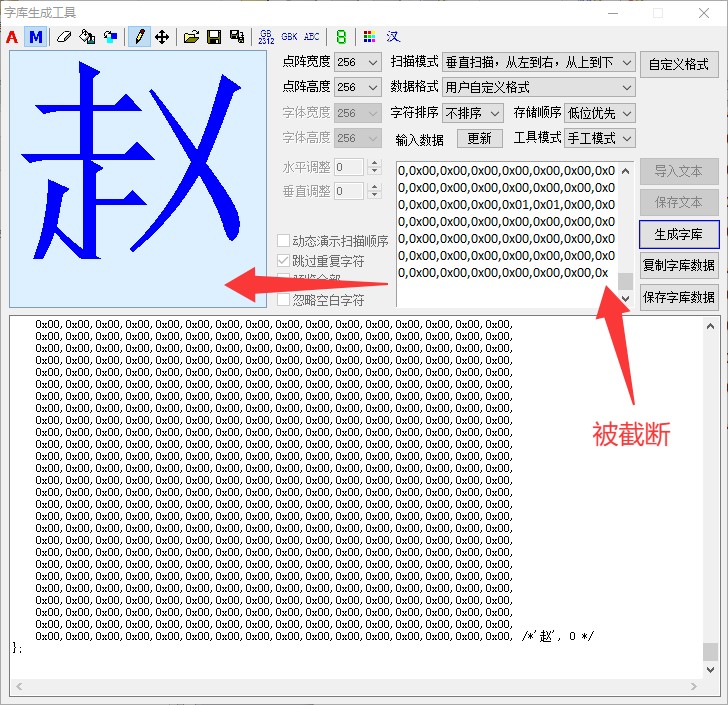Image resolution: width=728 pixels, height=705 pixels.
Task: Click inside the 输入数据 hex text box
Action: click(x=507, y=235)
